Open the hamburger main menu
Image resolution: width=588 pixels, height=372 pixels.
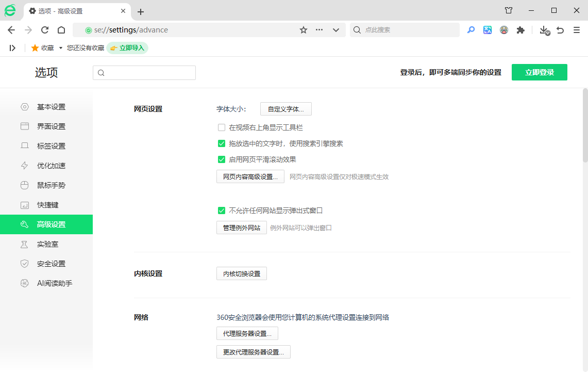[577, 30]
